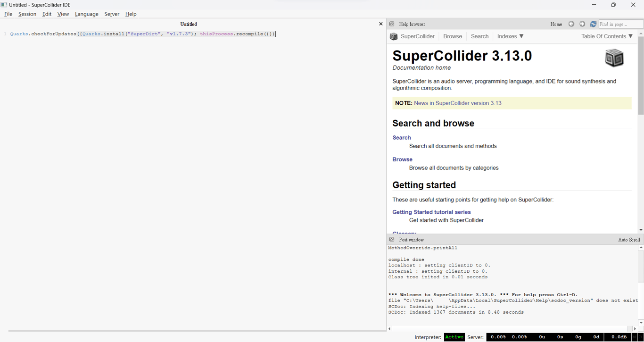Open the Server menu

[x=112, y=14]
